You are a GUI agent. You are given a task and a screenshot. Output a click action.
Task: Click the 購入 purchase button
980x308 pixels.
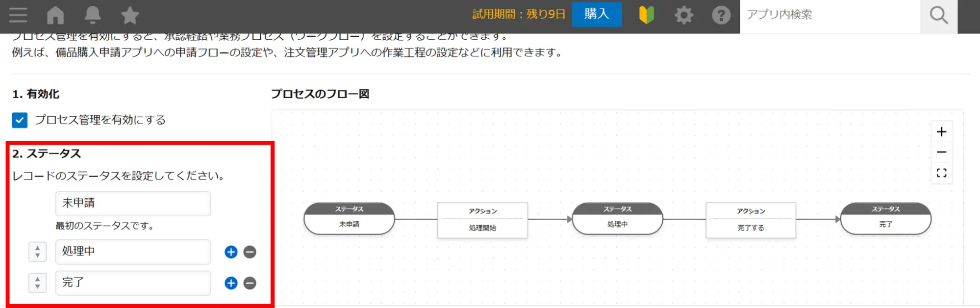click(x=597, y=14)
